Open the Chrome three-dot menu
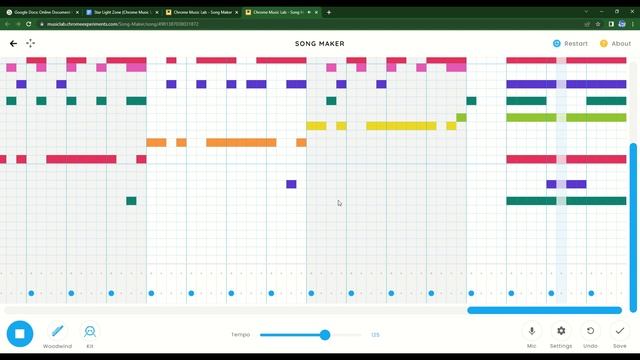This screenshot has height=360, width=640. tap(633, 24)
